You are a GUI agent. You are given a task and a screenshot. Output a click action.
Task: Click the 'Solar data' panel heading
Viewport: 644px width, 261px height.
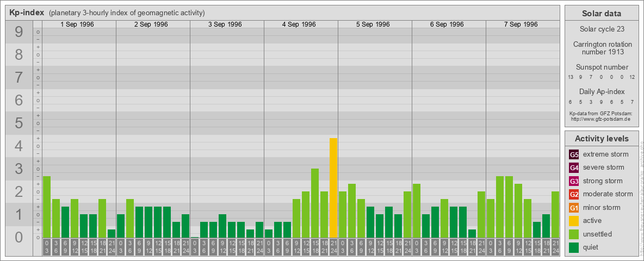coord(602,14)
